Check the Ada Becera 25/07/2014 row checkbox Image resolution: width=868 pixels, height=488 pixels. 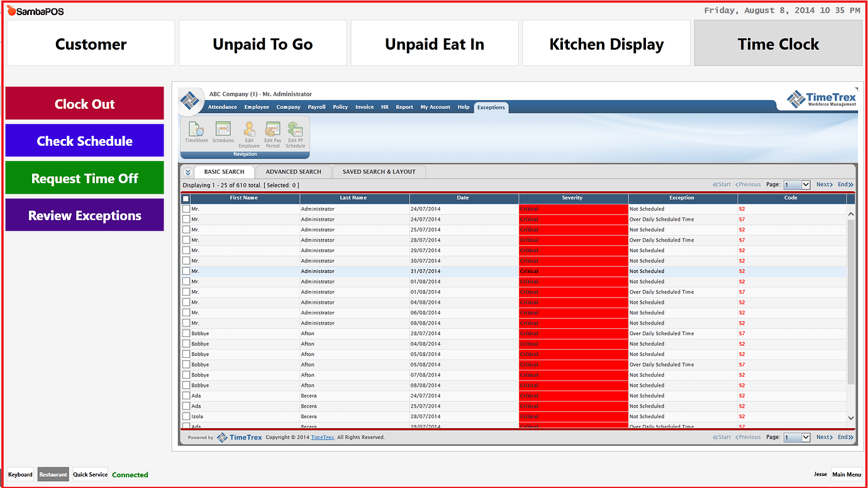pyautogui.click(x=186, y=406)
